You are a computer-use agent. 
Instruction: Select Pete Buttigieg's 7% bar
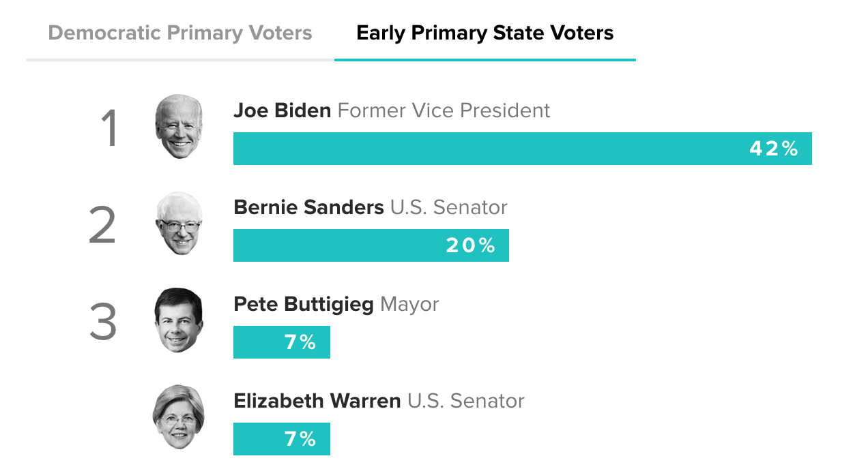[281, 342]
